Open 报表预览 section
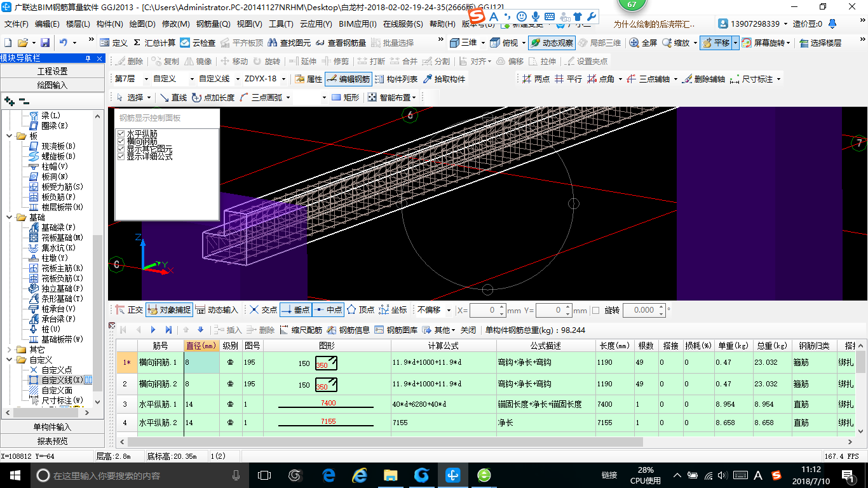Screen dimensions: 868x488 point(52,441)
